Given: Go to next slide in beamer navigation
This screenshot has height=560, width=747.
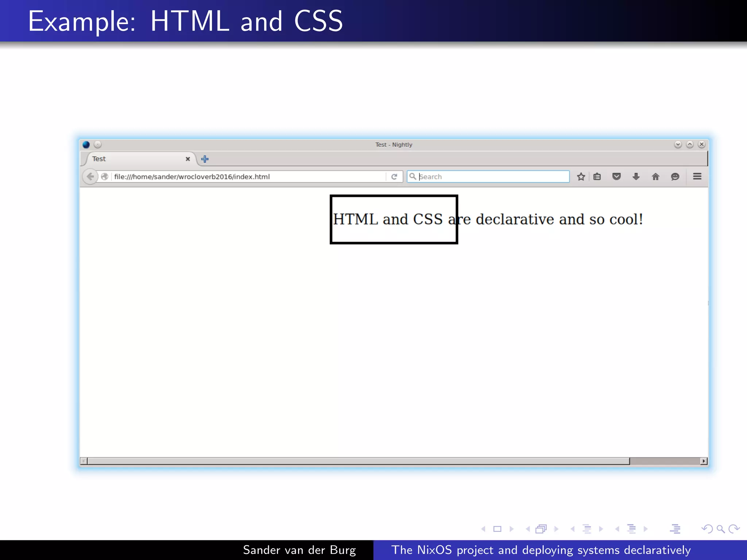Looking at the screenshot, I should point(512,529).
